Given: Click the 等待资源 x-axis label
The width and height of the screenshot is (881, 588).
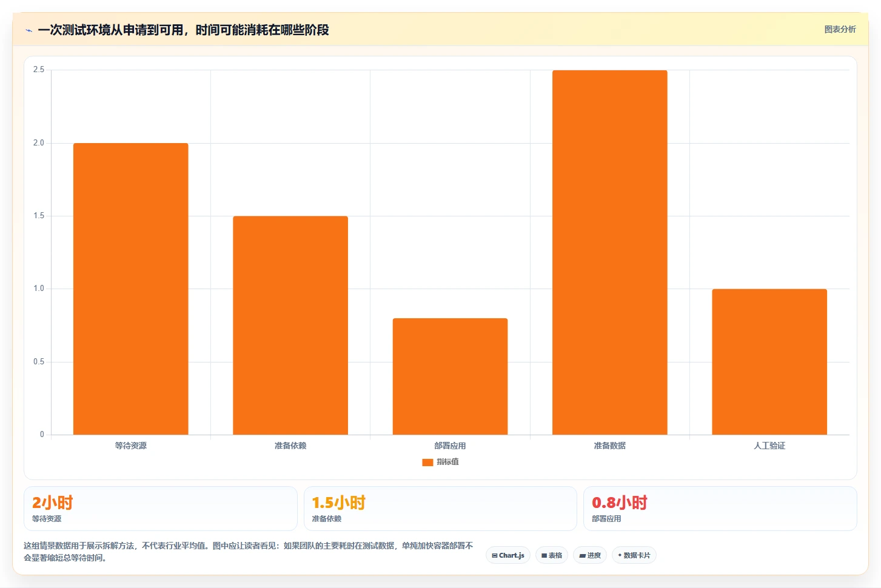Looking at the screenshot, I should pyautogui.click(x=131, y=446).
